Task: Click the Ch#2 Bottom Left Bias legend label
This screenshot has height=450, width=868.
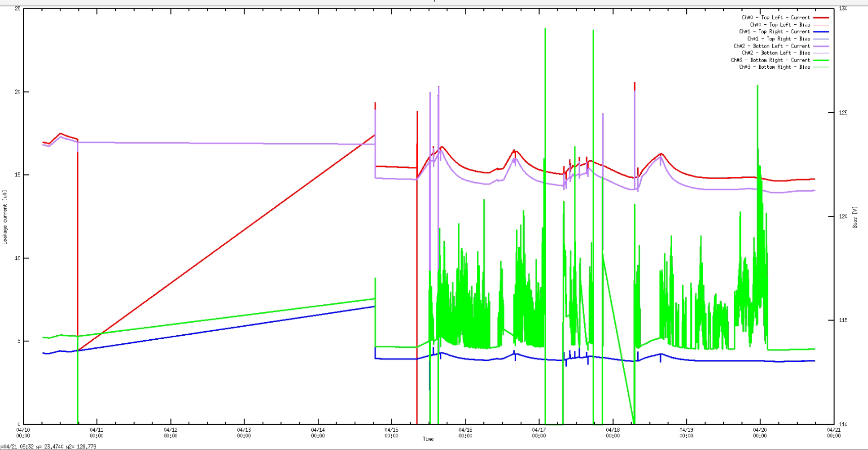Action: [x=775, y=53]
